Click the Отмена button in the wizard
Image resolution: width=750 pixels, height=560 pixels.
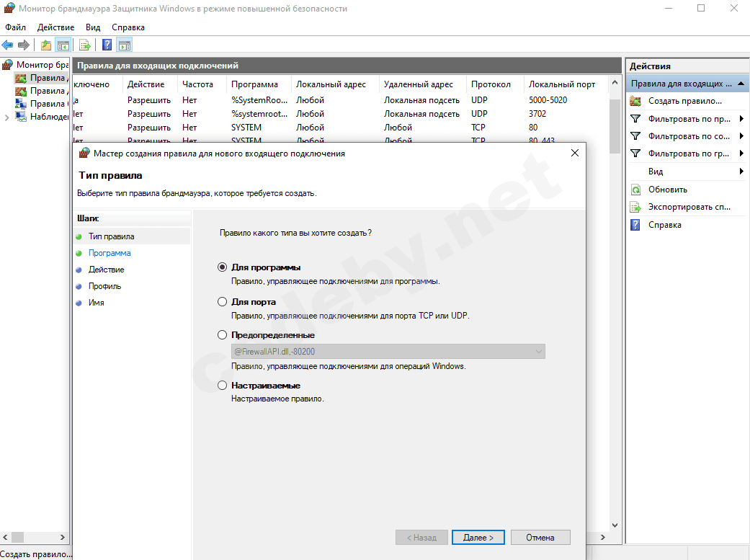pos(540,538)
